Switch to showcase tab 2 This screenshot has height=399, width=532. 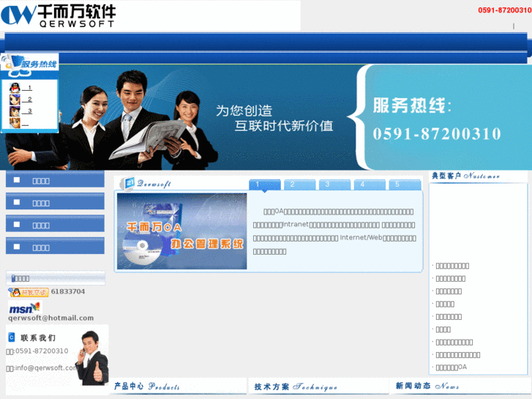pyautogui.click(x=300, y=184)
